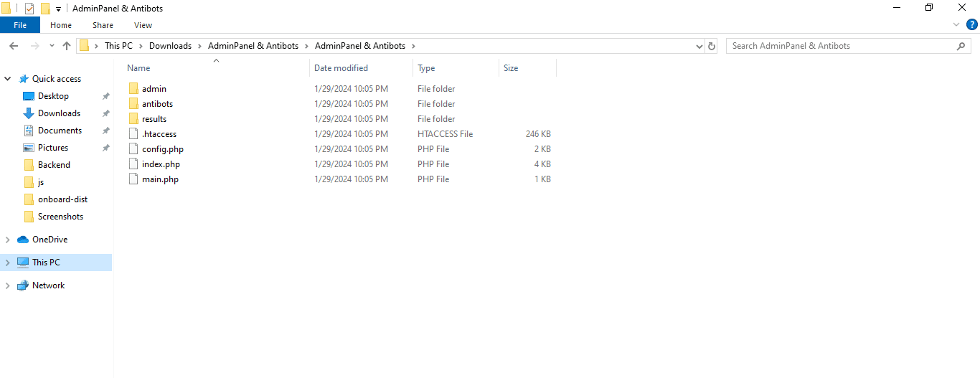Expand the This PC tree node
This screenshot has width=980, height=378.
7,263
